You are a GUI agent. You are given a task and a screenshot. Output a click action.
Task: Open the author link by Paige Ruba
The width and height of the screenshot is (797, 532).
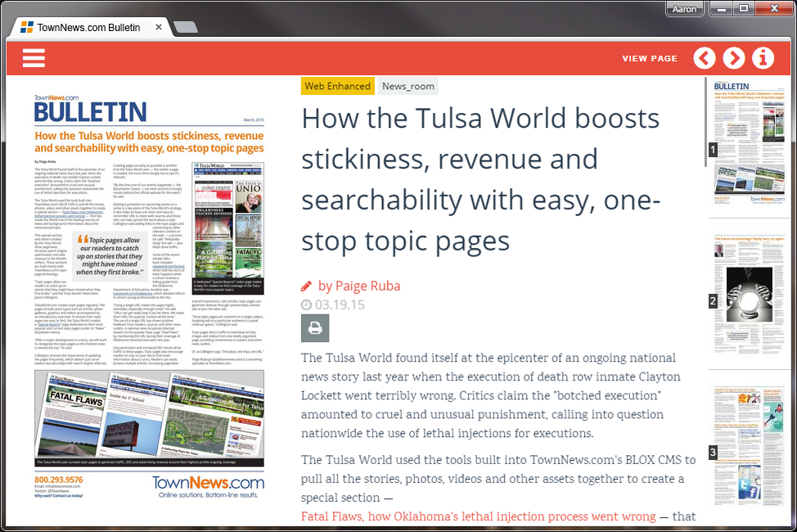click(359, 286)
